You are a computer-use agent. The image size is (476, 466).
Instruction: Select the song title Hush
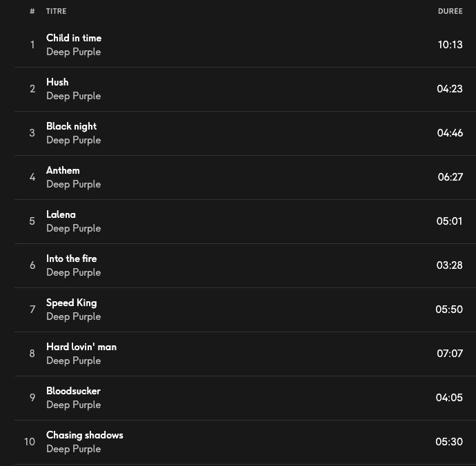[57, 82]
